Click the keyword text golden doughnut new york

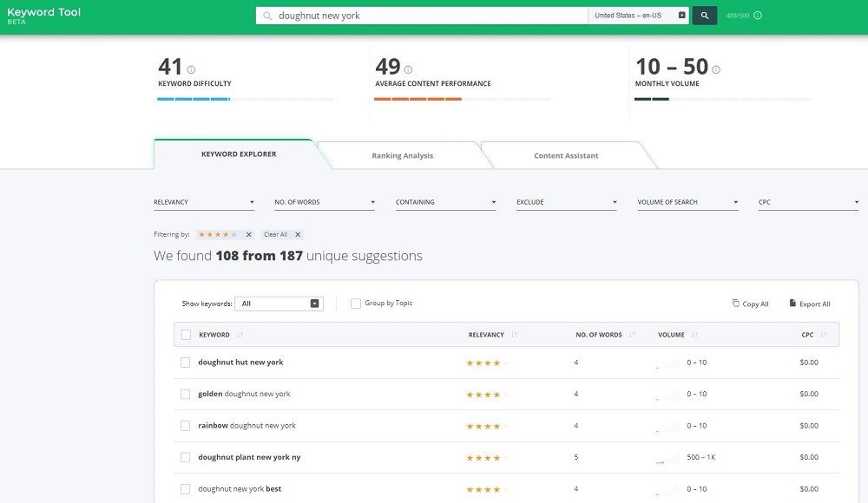(x=244, y=394)
